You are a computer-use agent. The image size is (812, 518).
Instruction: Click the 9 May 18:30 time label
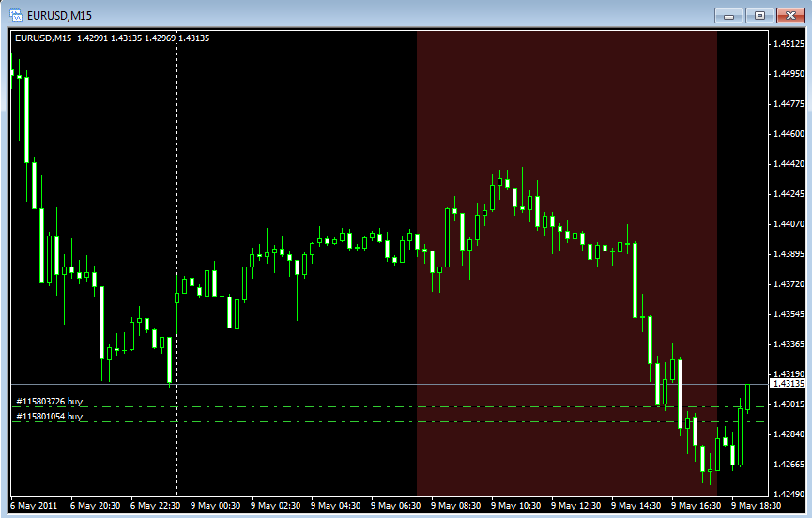pyautogui.click(x=756, y=506)
